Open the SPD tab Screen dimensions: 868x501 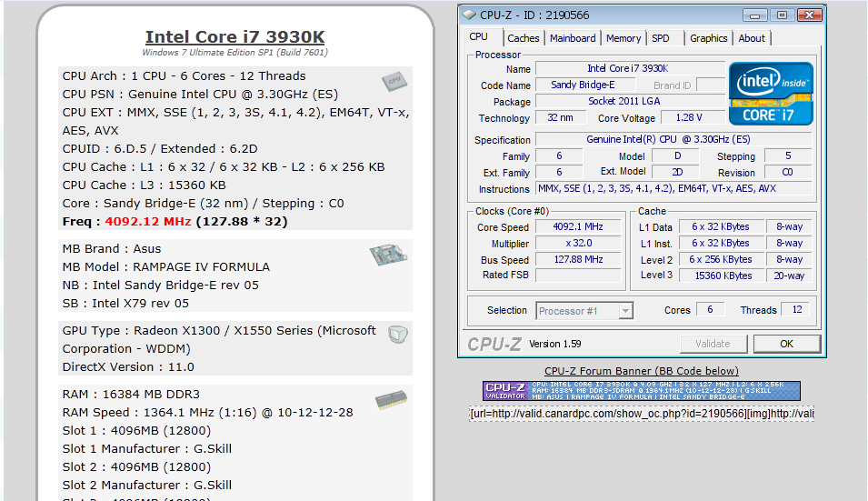click(661, 38)
